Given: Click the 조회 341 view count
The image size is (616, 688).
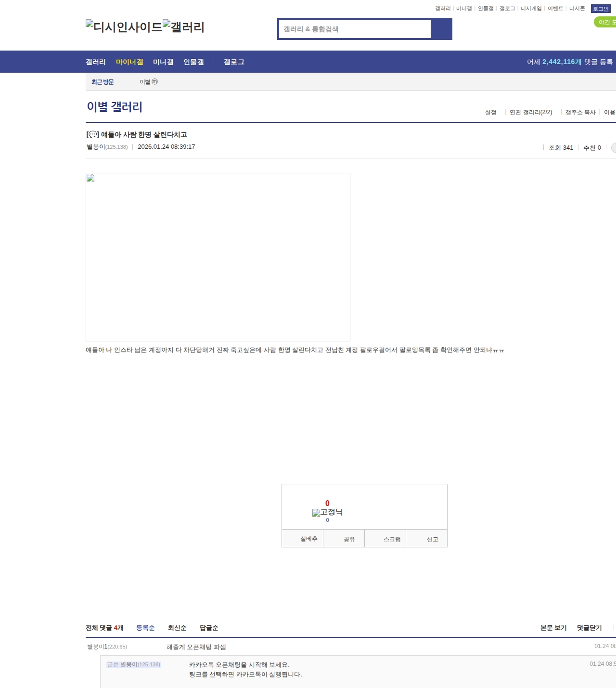Looking at the screenshot, I should pyautogui.click(x=561, y=148).
